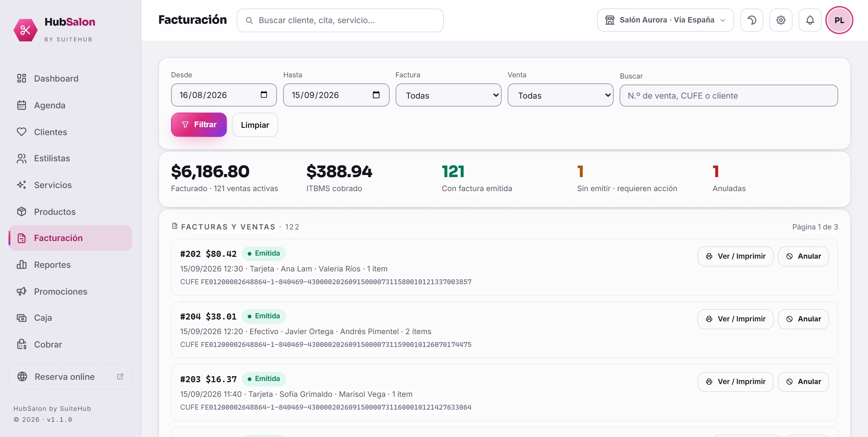Open the PL user avatar menu
Image resolution: width=868 pixels, height=437 pixels.
[839, 20]
